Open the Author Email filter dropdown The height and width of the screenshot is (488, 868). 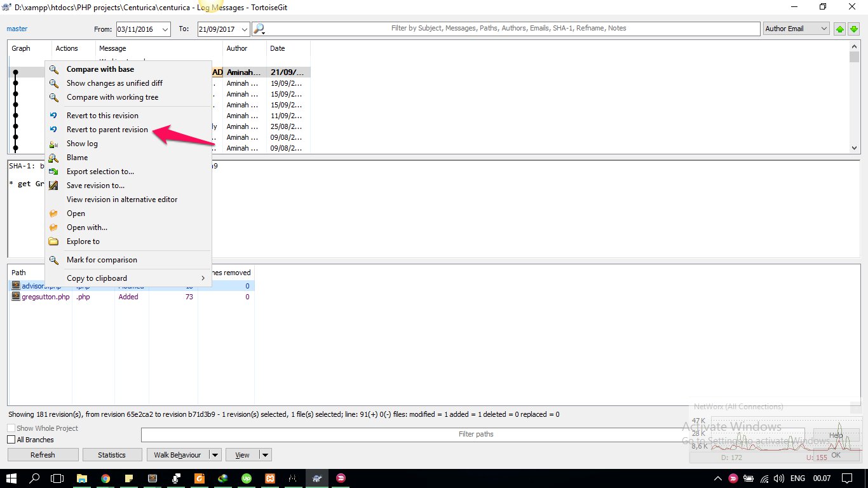796,29
